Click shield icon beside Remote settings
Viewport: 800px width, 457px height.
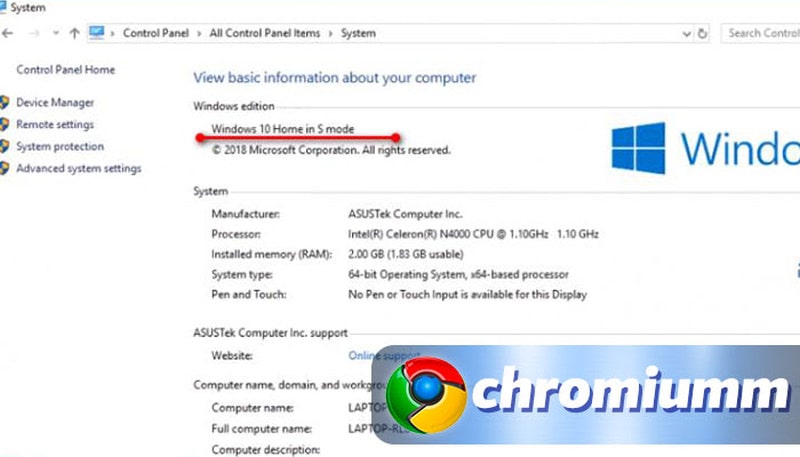5,124
